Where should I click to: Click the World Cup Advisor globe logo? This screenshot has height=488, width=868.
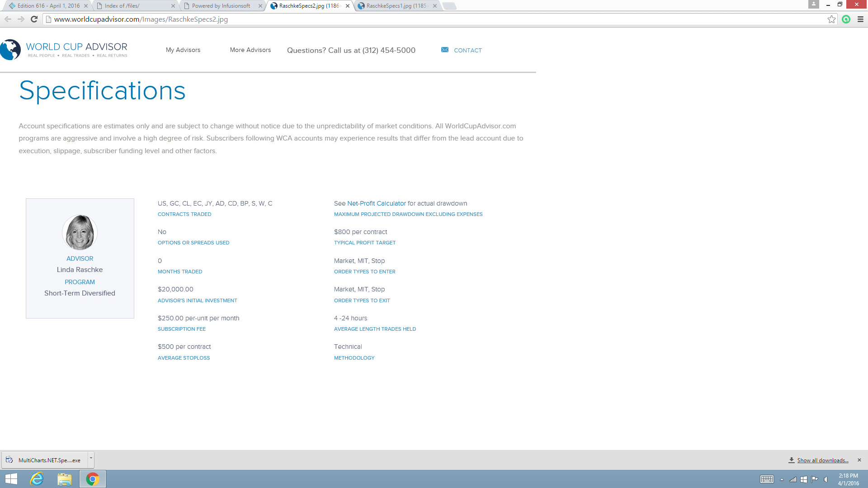tap(10, 50)
